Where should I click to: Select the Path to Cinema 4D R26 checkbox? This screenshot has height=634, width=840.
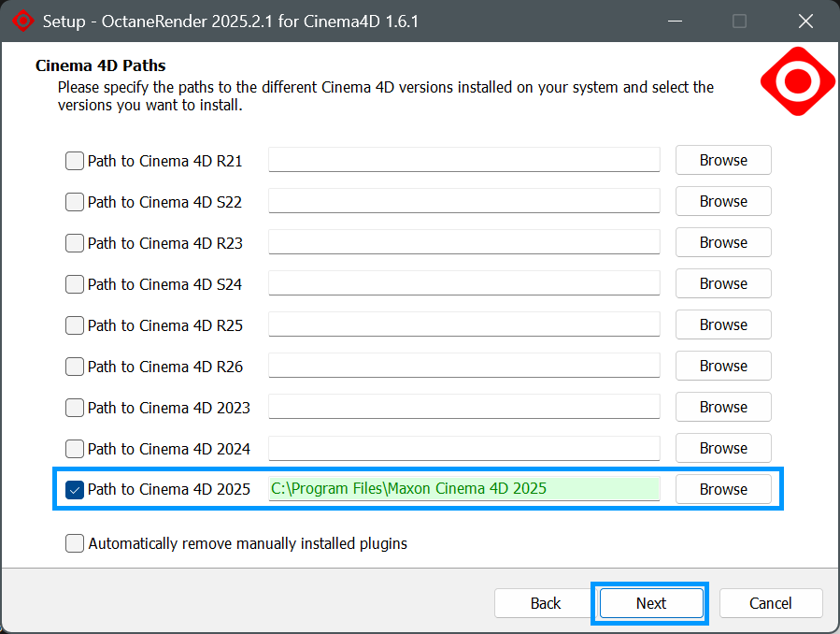[x=75, y=367]
